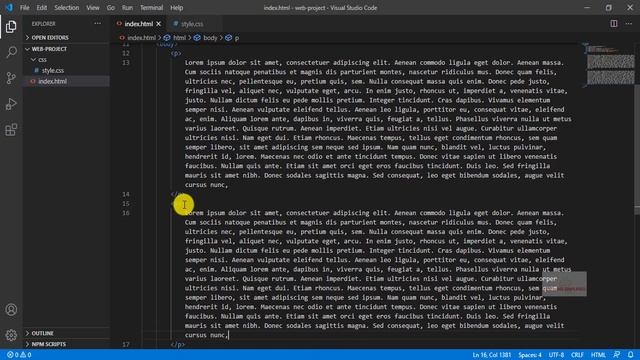Open the Run and Debug view icon
This screenshot has height=360, width=640.
[x=11, y=104]
